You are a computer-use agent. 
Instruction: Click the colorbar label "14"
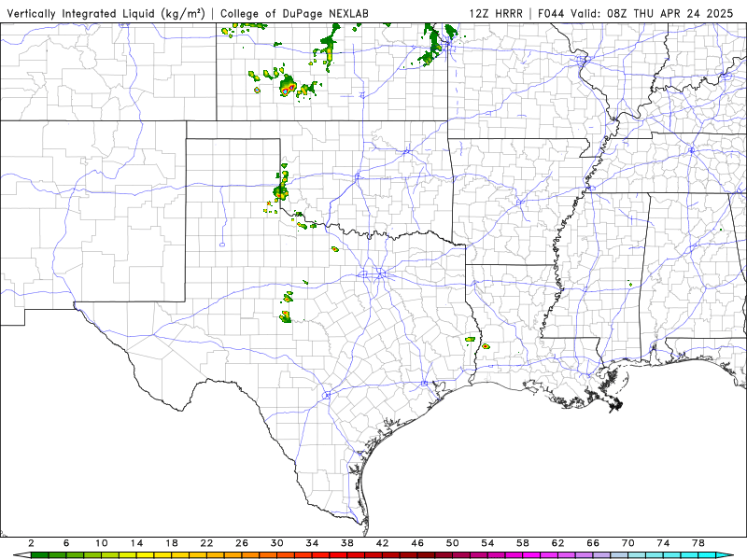pyautogui.click(x=136, y=543)
